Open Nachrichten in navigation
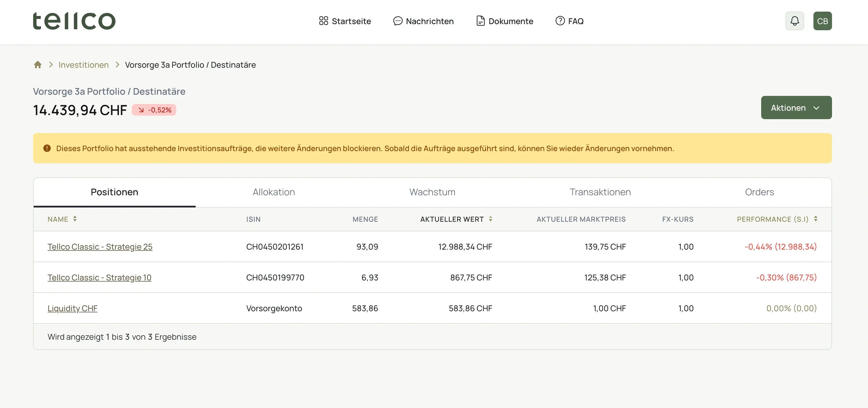The height and width of the screenshot is (408, 868). tap(423, 21)
